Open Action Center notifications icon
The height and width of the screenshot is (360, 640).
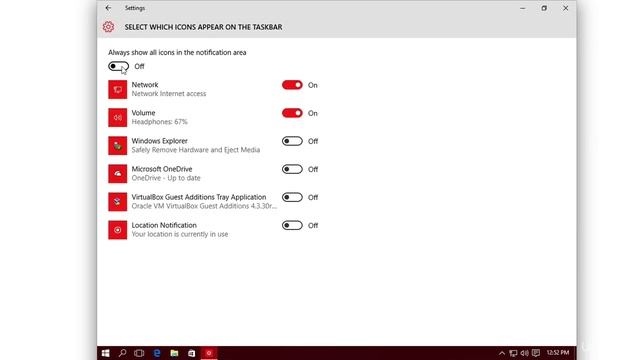pos(536,353)
